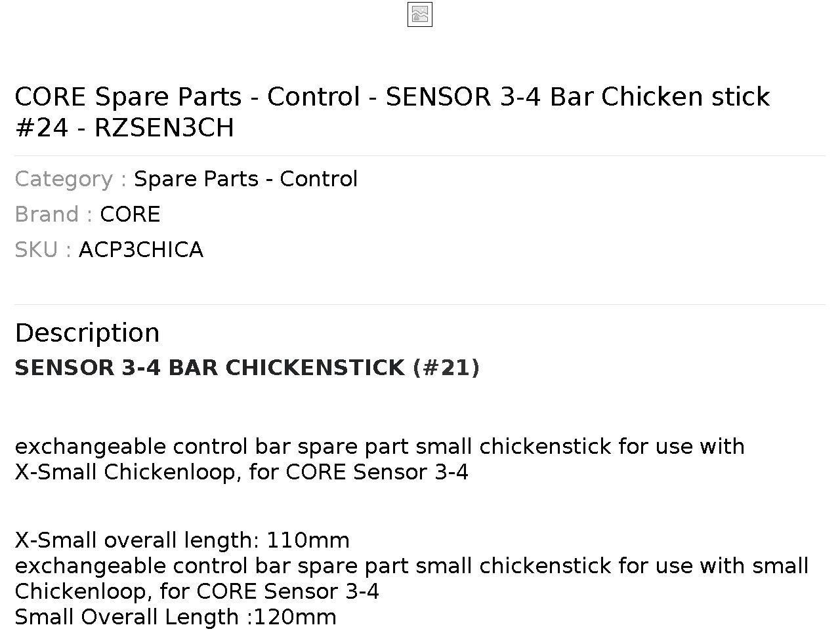Viewport: 840px width, 644px height.
Task: Click 'CORE Spare Parts' at the title start
Action: (129, 97)
